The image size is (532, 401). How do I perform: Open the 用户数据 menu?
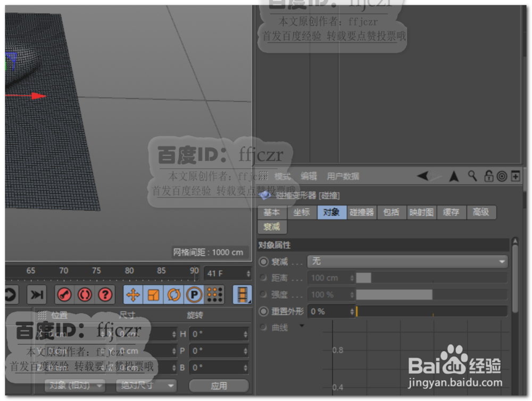coord(343,176)
